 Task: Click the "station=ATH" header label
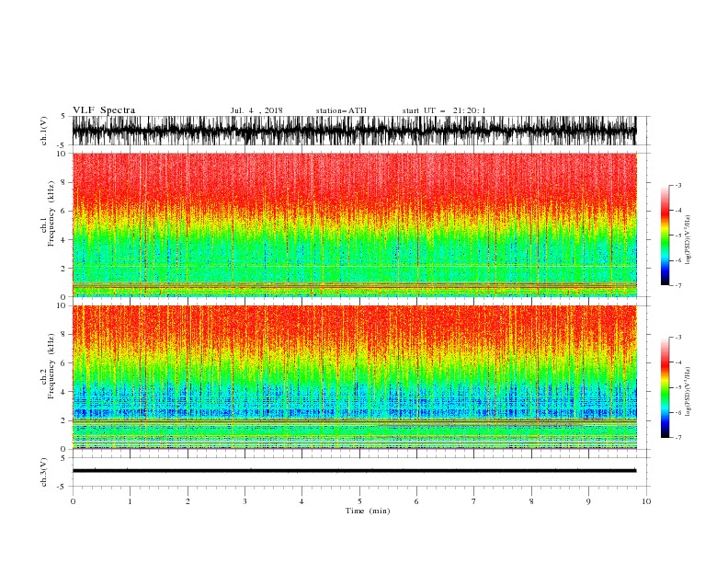point(341,110)
